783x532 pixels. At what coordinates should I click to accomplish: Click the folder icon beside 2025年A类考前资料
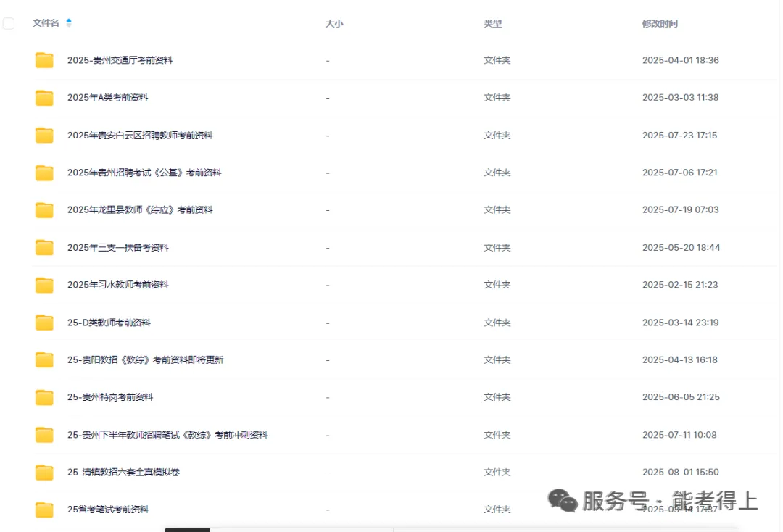43,97
